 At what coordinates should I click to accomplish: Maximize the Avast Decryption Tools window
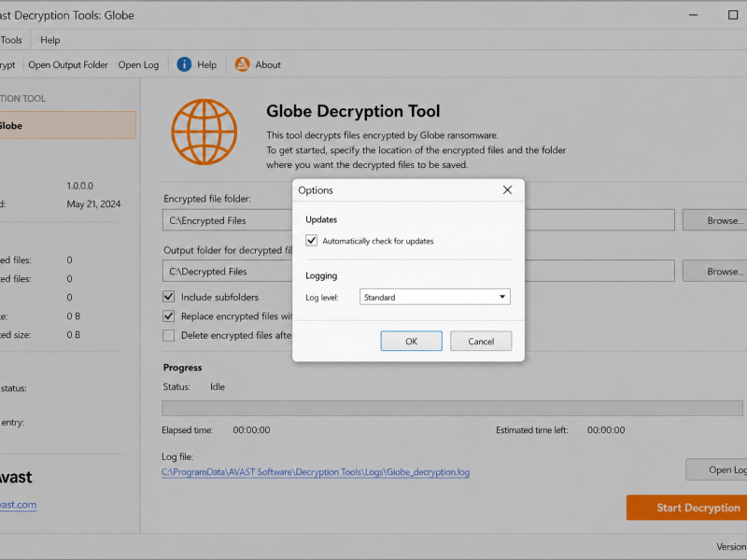(733, 15)
